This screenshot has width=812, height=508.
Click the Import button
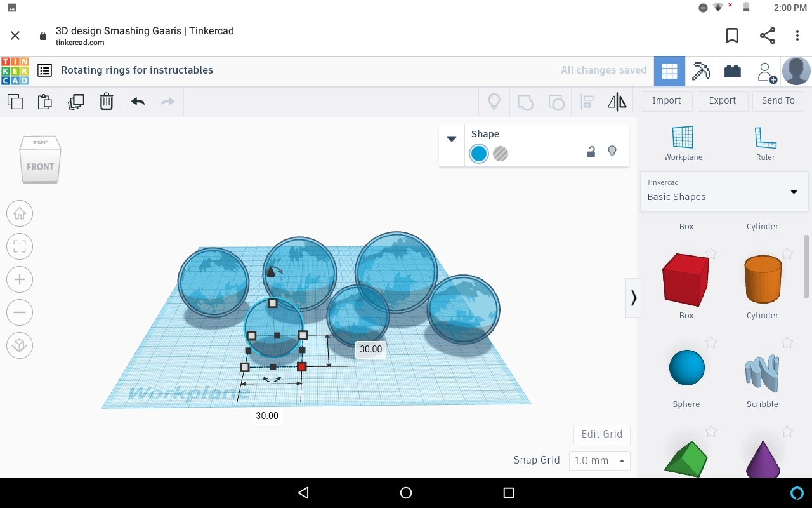[667, 101]
